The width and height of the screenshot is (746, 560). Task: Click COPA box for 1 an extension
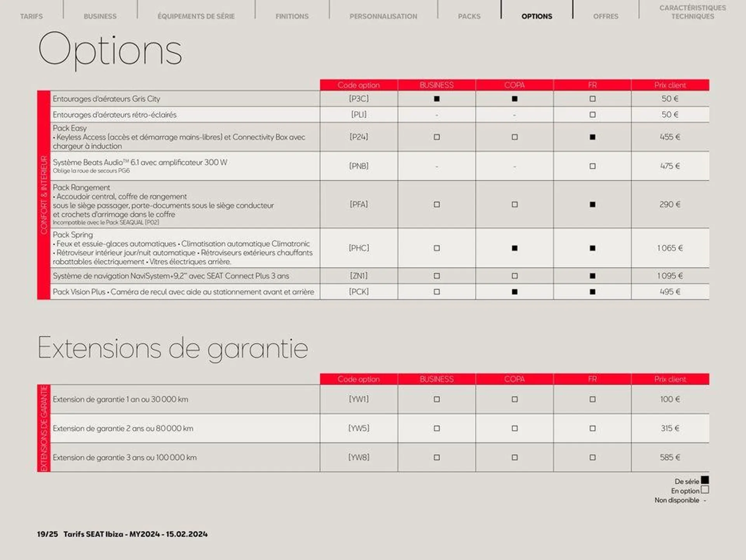point(514,399)
